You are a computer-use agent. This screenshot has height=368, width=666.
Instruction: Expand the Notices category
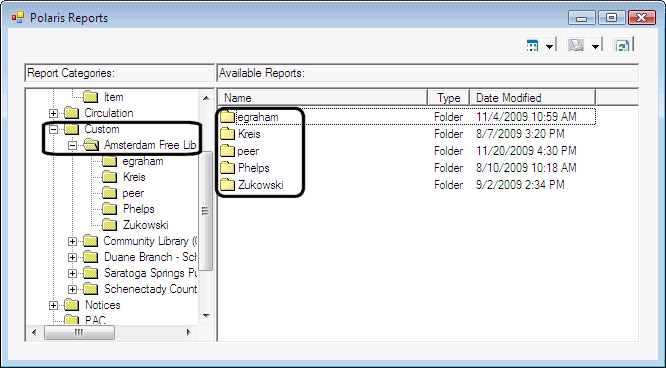(54, 305)
